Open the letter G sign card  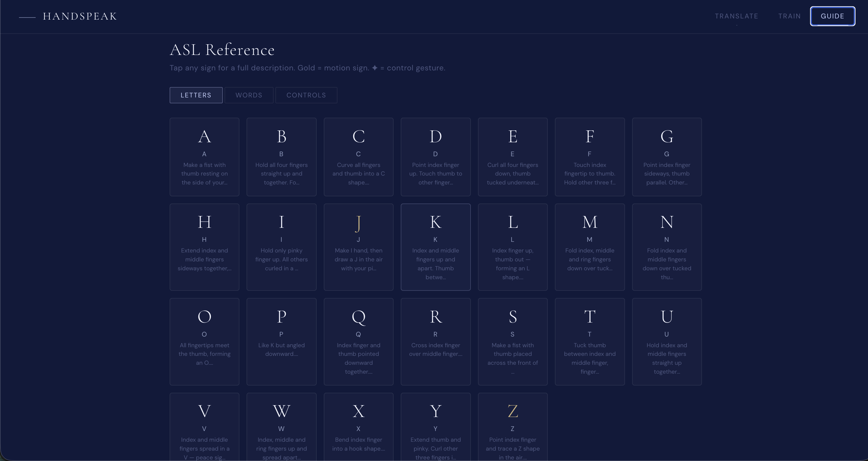click(x=667, y=157)
